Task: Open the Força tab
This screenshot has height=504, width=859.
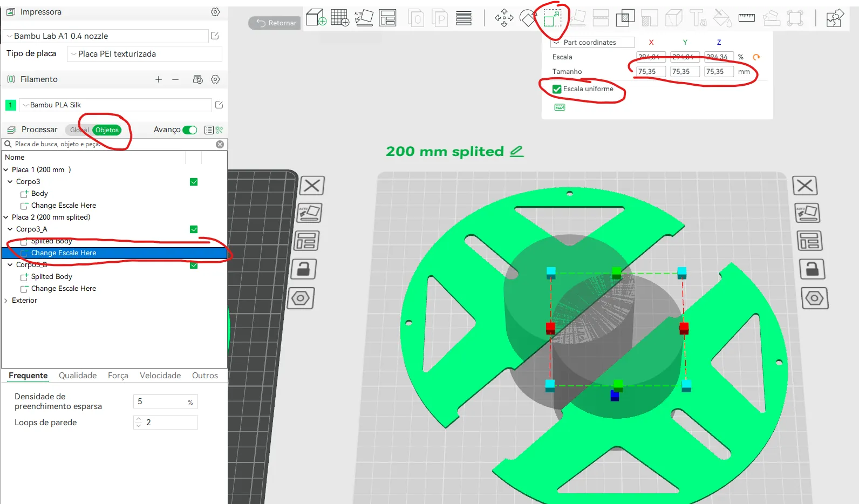Action: 118,376
